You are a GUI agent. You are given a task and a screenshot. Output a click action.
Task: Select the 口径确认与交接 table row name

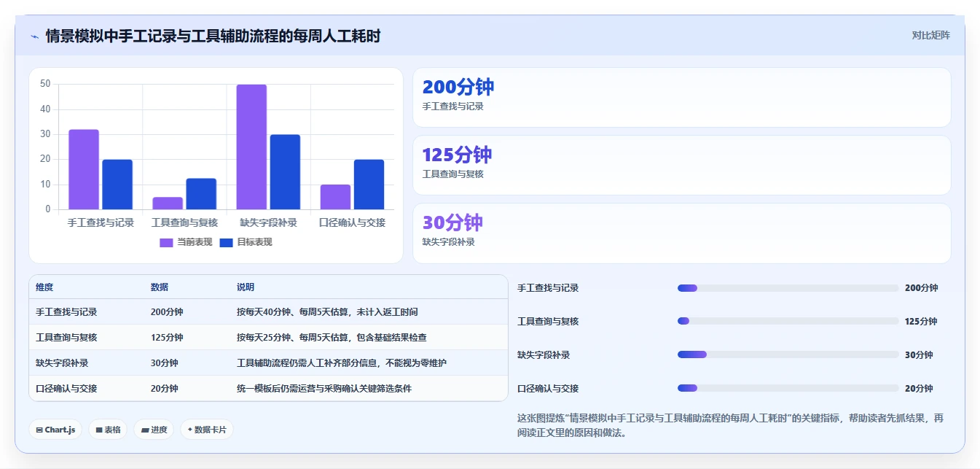point(66,388)
